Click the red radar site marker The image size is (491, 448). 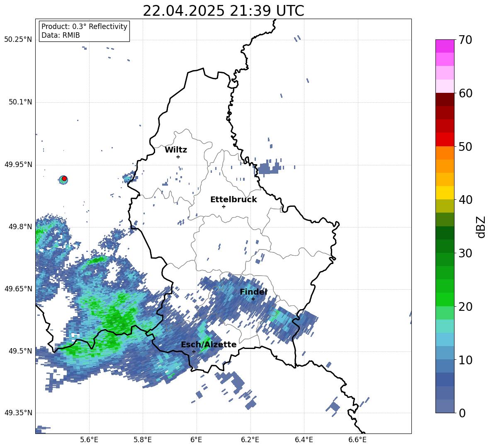[x=64, y=179]
